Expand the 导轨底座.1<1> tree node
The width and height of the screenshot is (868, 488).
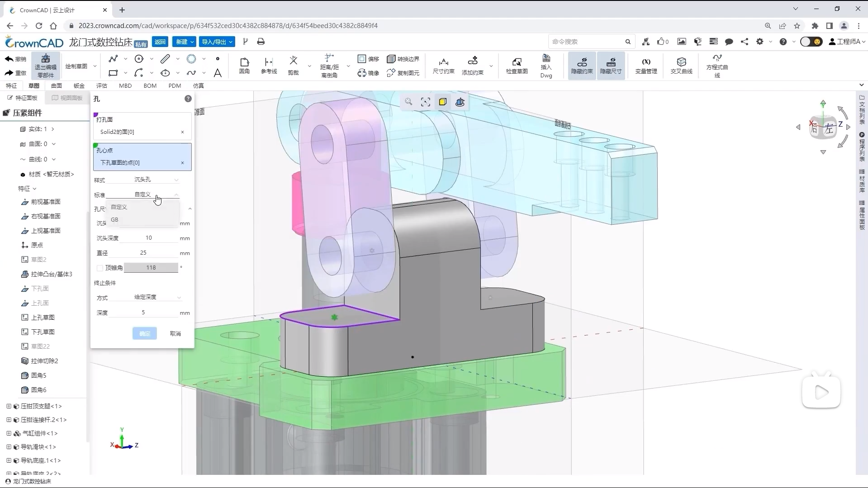click(9, 460)
